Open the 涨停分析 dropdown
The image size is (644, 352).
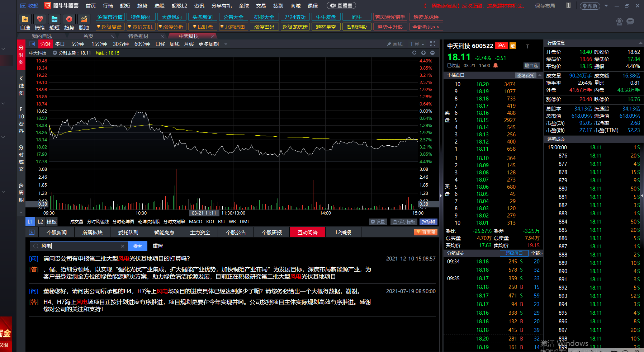(172, 27)
